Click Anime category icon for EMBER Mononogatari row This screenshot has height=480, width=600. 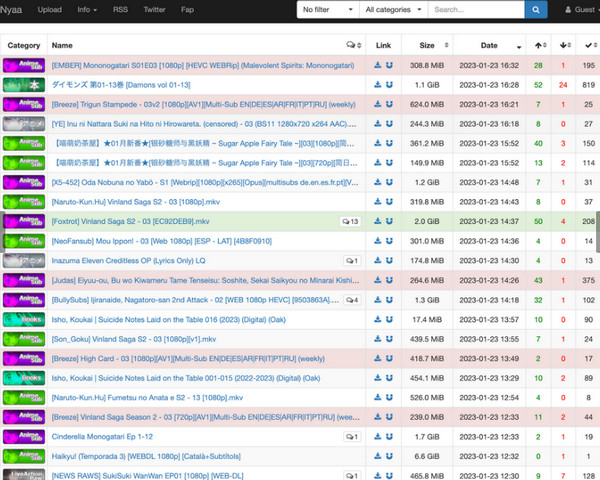(x=24, y=65)
